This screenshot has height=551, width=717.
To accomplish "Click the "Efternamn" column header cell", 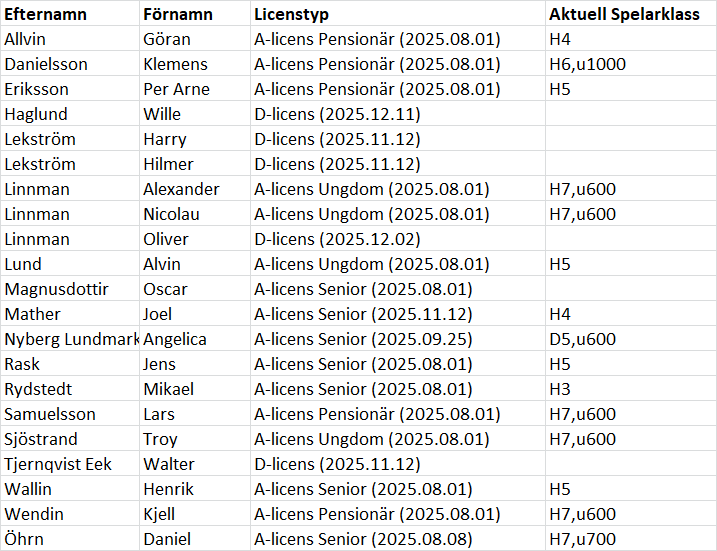I will pyautogui.click(x=45, y=14).
